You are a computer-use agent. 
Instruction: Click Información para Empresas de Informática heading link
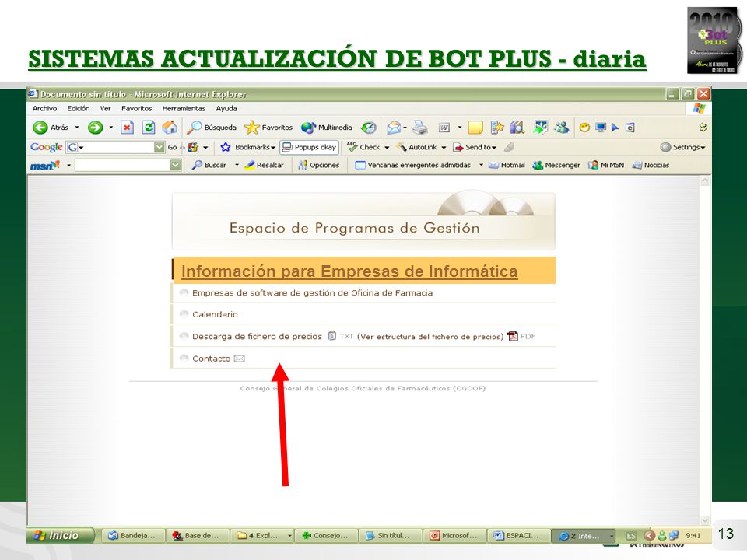pyautogui.click(x=349, y=271)
